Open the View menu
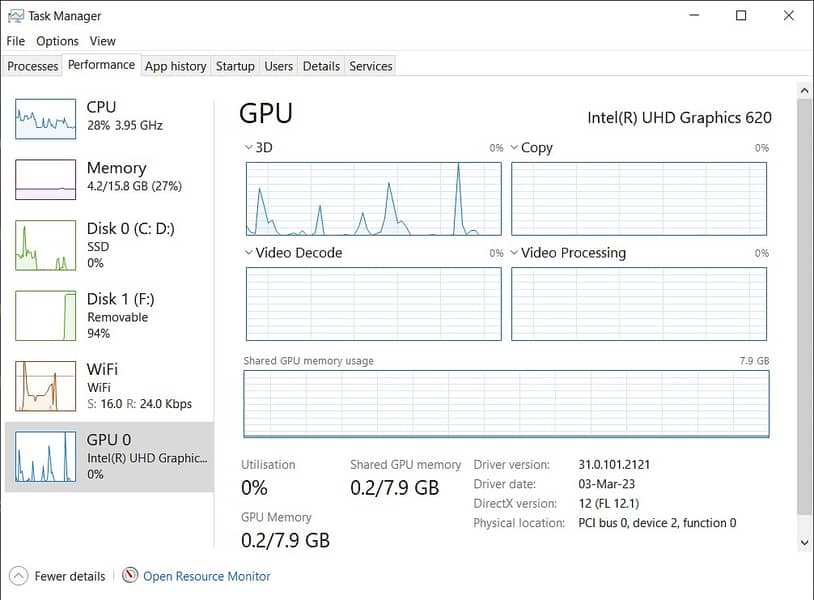The height and width of the screenshot is (600, 814). coord(103,41)
